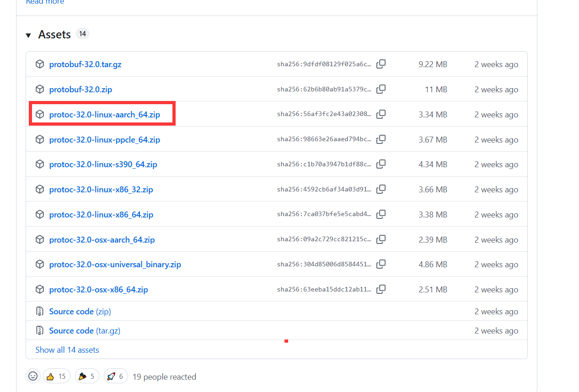
Task: Copy sha256 hash for protoc-32.0-osx-x86_64.zip
Action: [381, 289]
